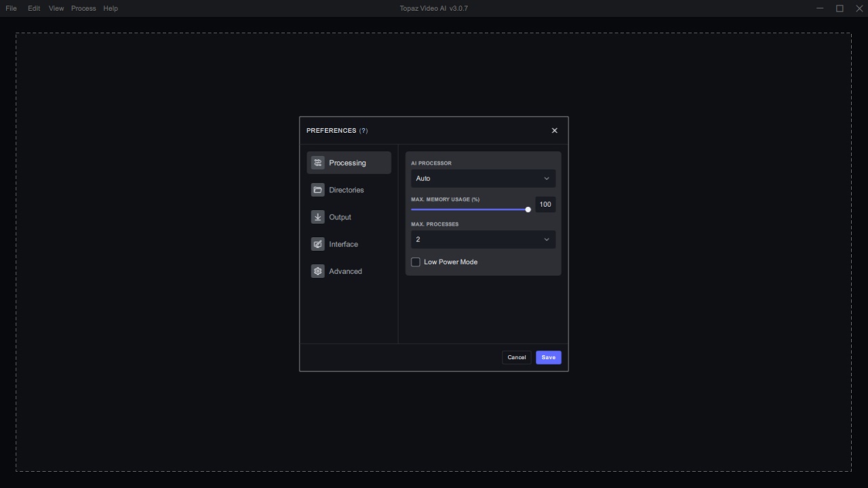This screenshot has height=488, width=868.
Task: Click the Output download-arrow icon
Action: 317,217
